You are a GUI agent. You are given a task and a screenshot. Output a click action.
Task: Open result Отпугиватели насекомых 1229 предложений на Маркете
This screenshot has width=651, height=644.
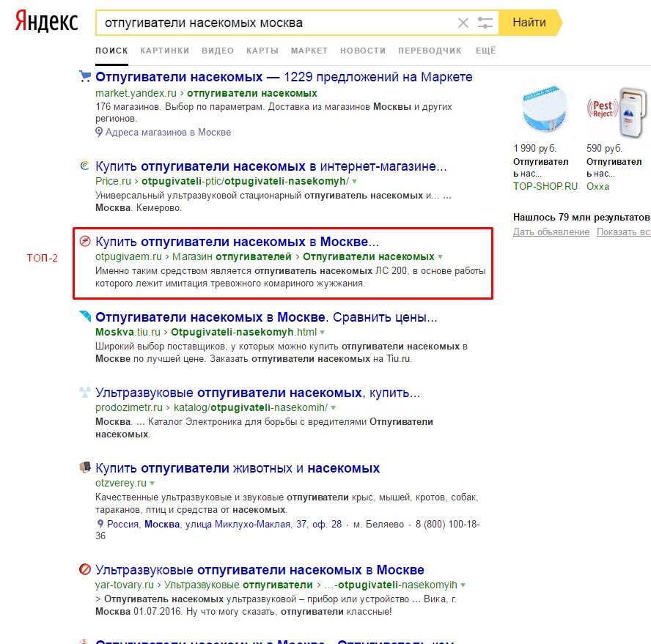point(284,77)
